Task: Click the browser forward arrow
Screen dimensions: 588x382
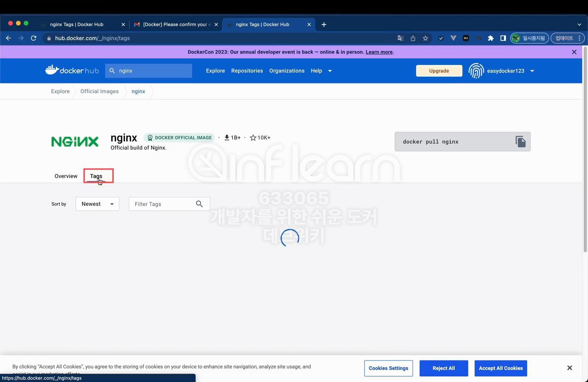Action: click(21, 38)
